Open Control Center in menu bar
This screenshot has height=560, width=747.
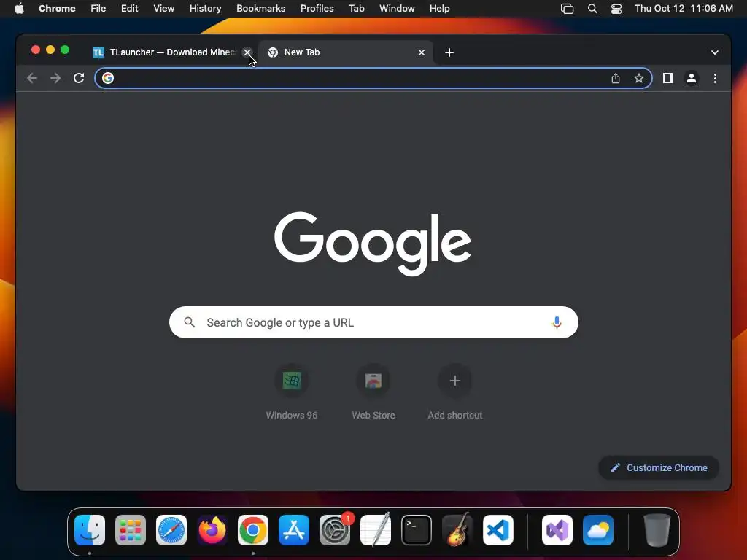[x=616, y=9]
